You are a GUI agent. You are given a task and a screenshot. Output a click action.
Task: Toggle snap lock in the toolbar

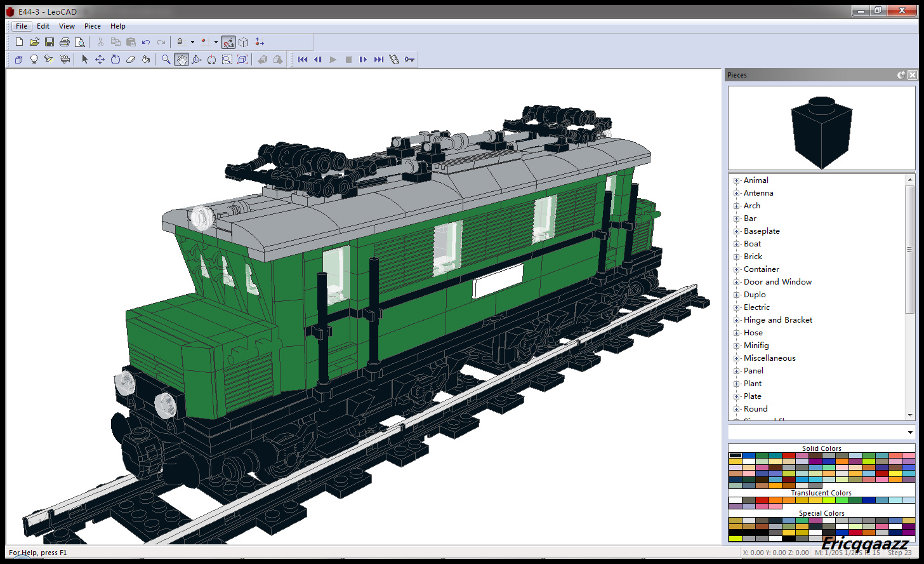[180, 42]
